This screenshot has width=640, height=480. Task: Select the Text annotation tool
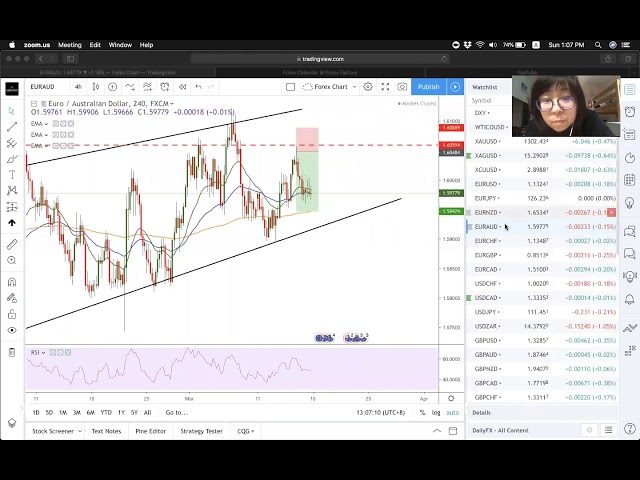tap(12, 175)
